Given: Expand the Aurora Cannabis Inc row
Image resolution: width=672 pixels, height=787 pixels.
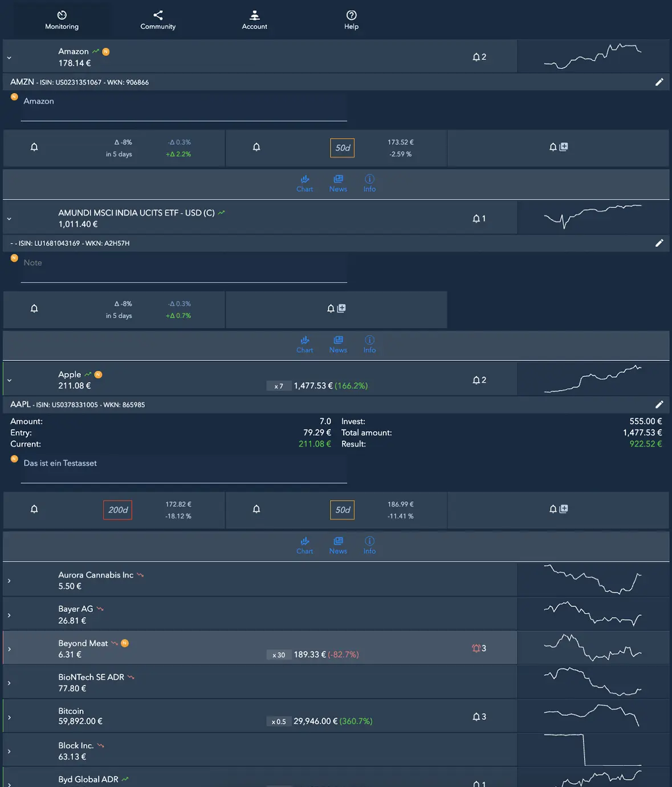Looking at the screenshot, I should tap(9, 581).
